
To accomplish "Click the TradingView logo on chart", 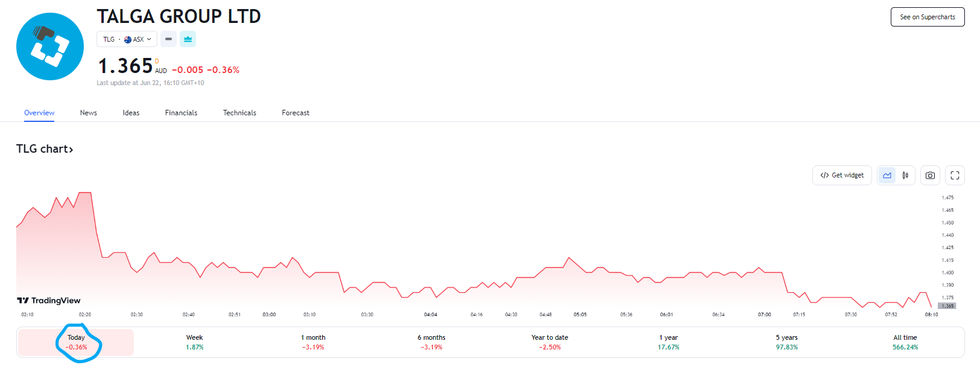I will pyautogui.click(x=49, y=301).
